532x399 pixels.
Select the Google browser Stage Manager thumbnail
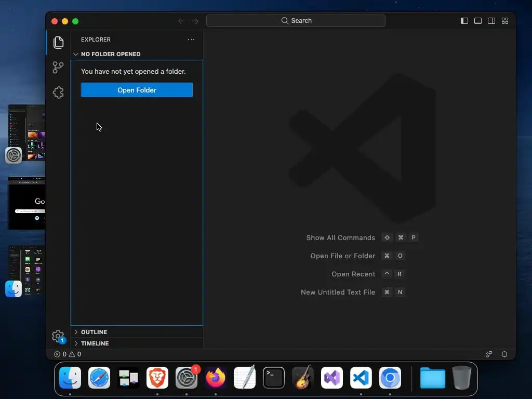tap(27, 203)
